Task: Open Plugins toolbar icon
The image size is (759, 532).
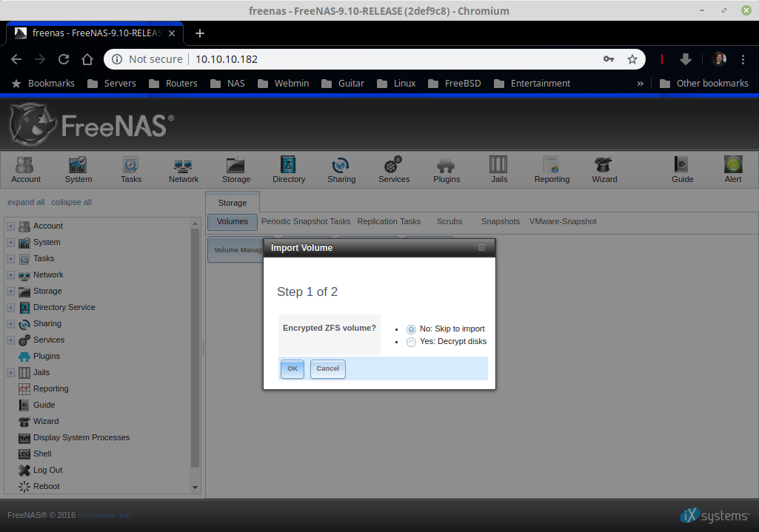Action: pos(447,169)
